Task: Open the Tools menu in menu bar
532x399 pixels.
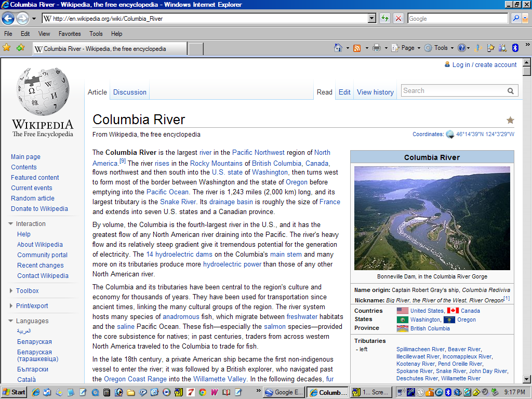Action: pos(96,34)
